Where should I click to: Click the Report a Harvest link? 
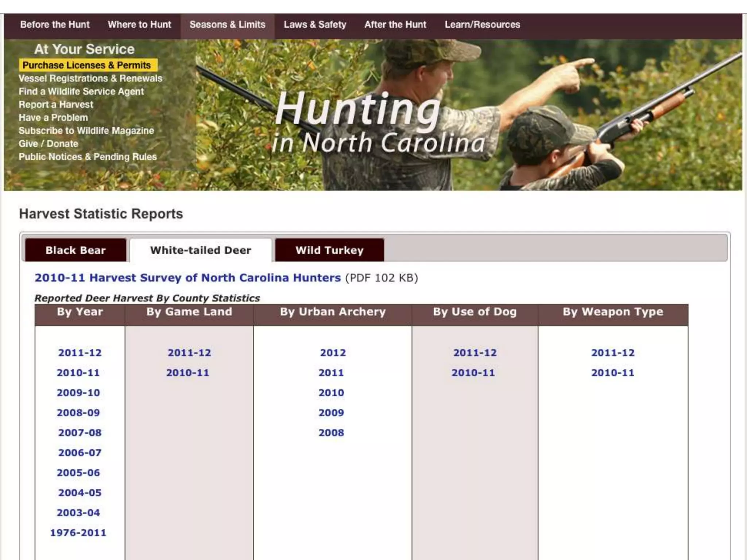pyautogui.click(x=56, y=105)
